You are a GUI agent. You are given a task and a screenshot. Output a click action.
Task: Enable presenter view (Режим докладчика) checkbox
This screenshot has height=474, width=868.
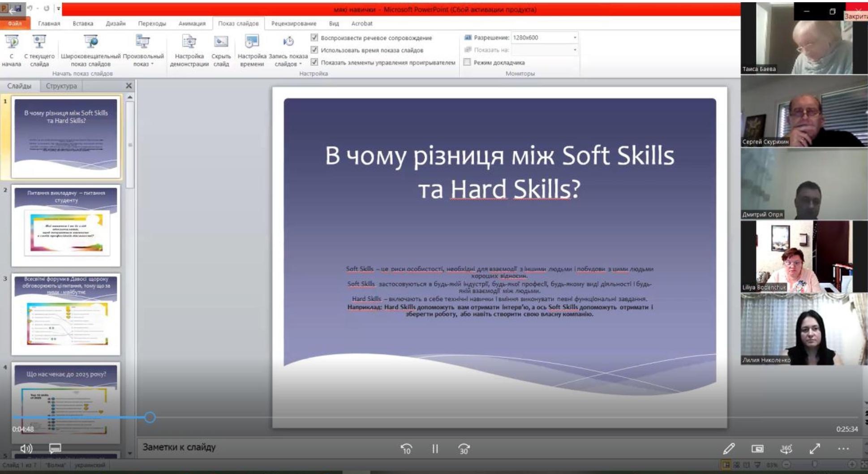pyautogui.click(x=467, y=62)
